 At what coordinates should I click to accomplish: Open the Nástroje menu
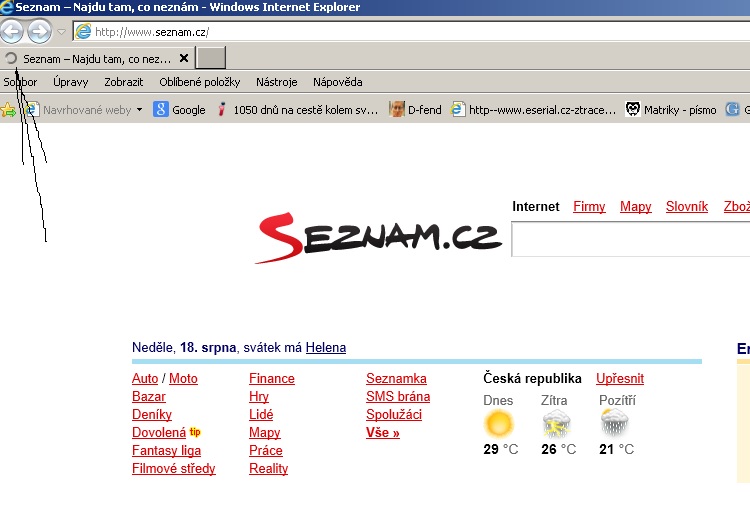click(276, 82)
